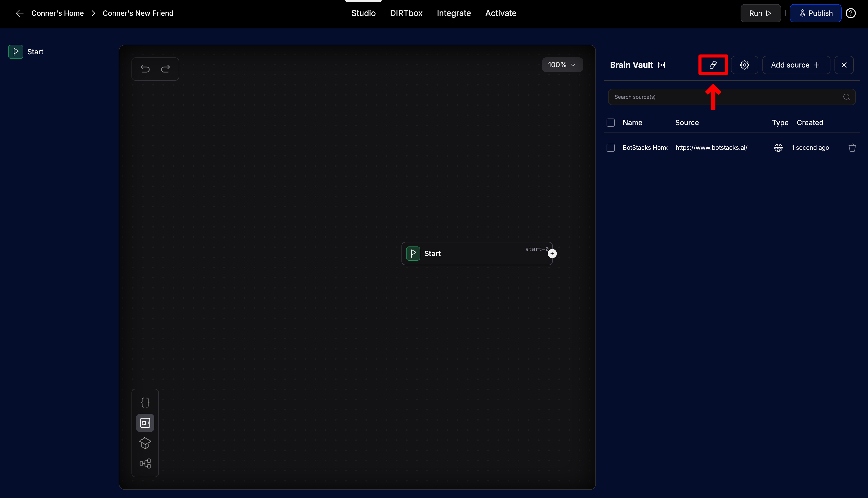The height and width of the screenshot is (498, 868).
Task: Select the BotStacks Home row checkbox
Action: point(610,148)
